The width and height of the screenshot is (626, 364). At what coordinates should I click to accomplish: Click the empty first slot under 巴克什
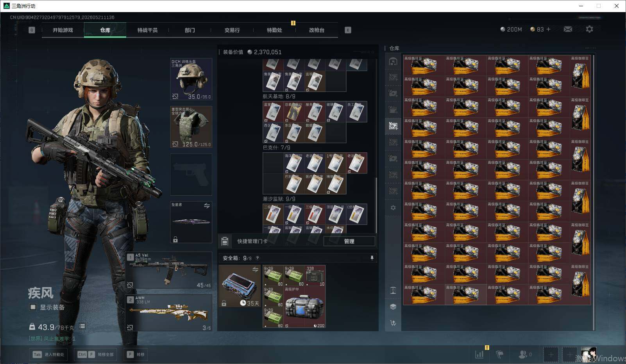[x=273, y=163]
